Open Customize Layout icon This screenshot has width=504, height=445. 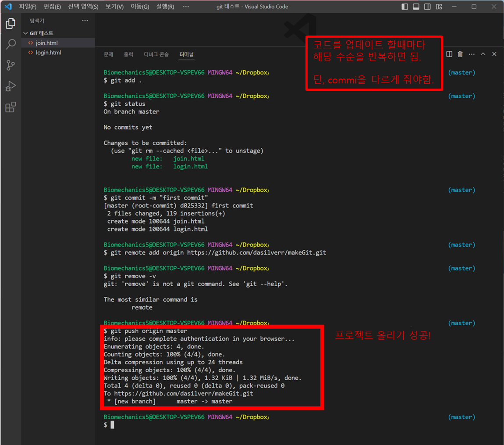439,7
